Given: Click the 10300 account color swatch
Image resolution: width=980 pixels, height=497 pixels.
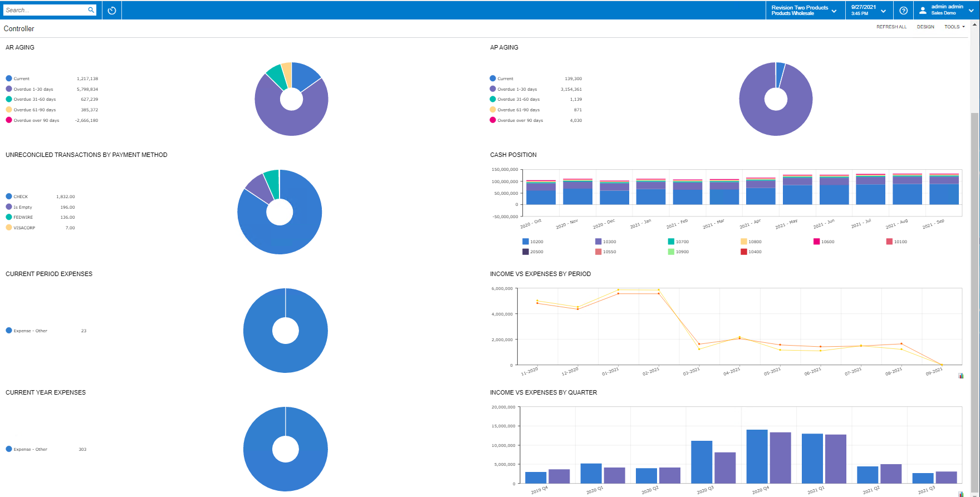Looking at the screenshot, I should click(599, 242).
